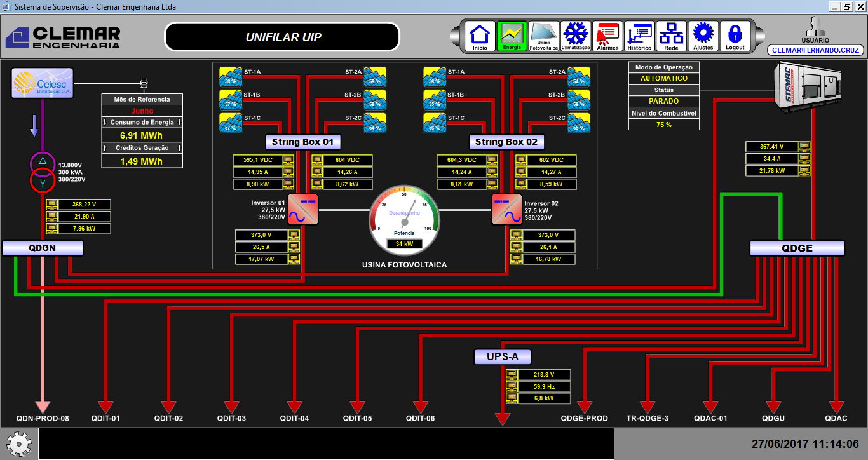Viewport: 868px width, 460px height.
Task: Go to the Início home screen
Action: pyautogui.click(x=480, y=36)
